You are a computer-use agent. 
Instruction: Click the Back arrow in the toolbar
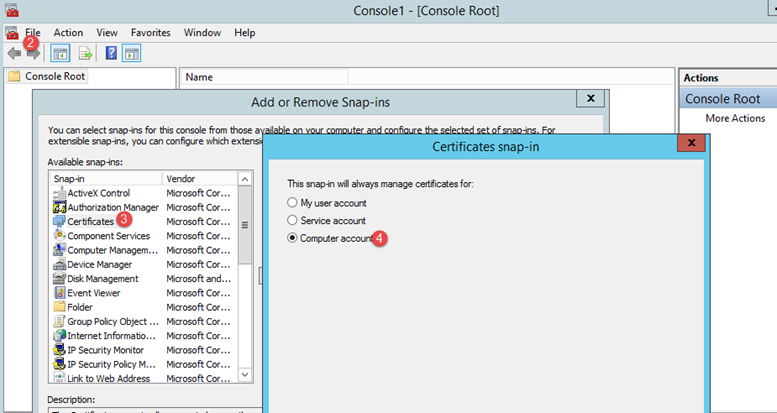point(13,53)
